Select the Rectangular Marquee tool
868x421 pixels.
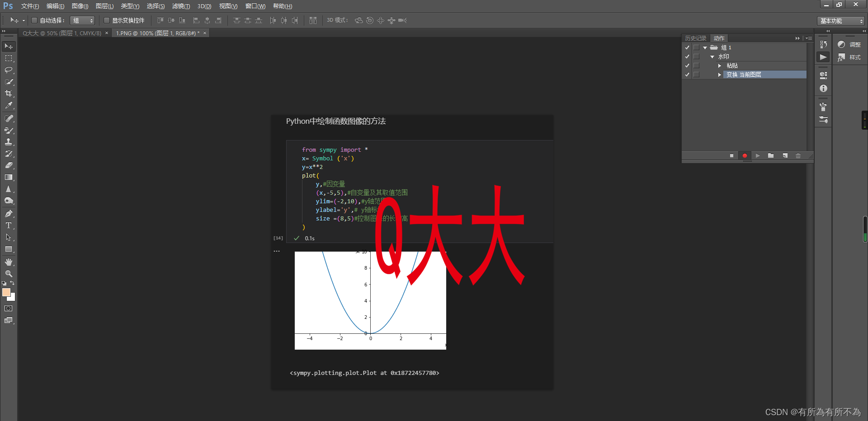coord(9,58)
